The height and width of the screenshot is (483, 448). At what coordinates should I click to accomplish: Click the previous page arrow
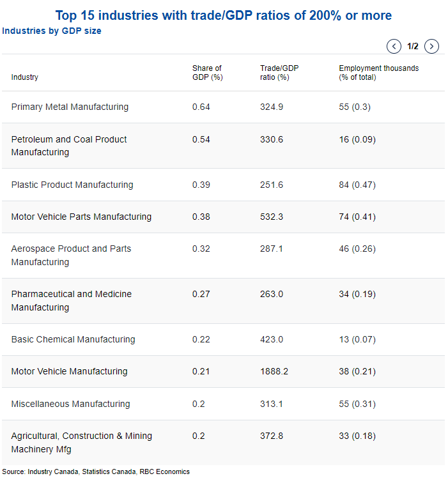[x=394, y=46]
